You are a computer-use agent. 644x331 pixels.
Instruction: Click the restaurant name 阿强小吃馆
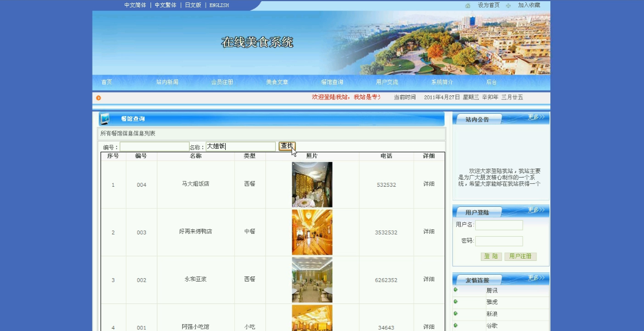click(195, 327)
